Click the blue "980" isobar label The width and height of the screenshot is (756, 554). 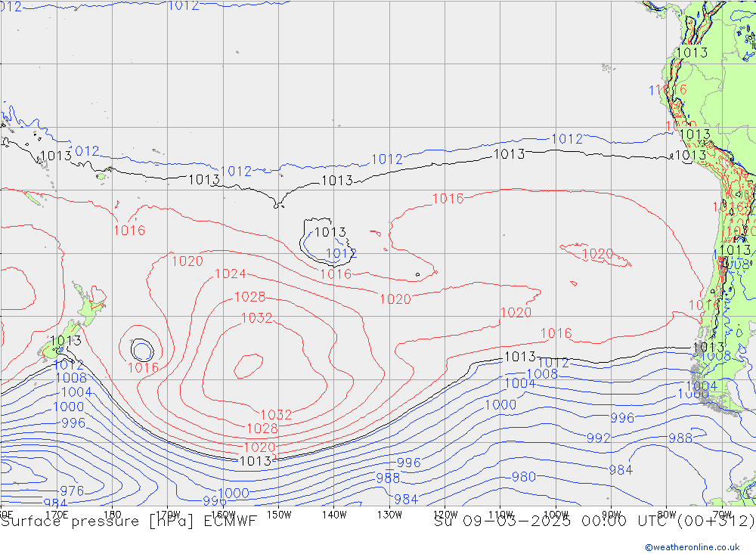(x=524, y=477)
